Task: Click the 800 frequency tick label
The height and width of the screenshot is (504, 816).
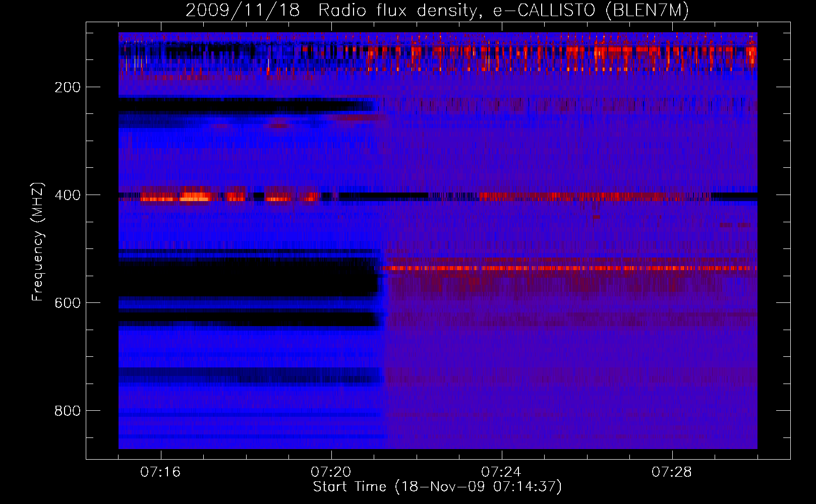Action: (68, 411)
